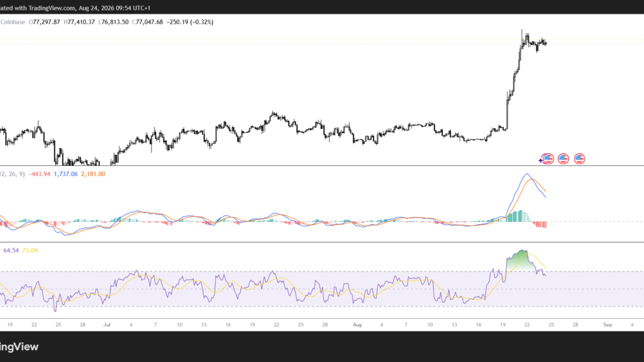Click the purple sparkle icon beside the first US flag event

pyautogui.click(x=541, y=160)
